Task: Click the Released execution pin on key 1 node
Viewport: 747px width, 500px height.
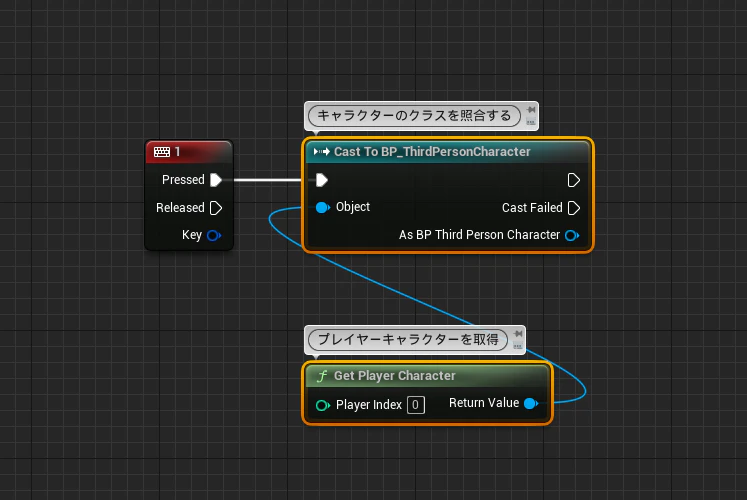Action: point(216,208)
